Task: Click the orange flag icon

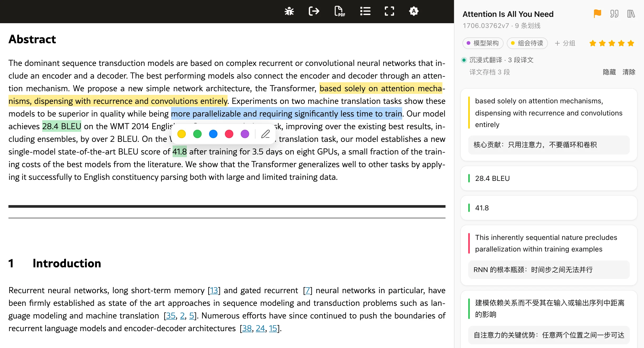Action: [x=597, y=14]
